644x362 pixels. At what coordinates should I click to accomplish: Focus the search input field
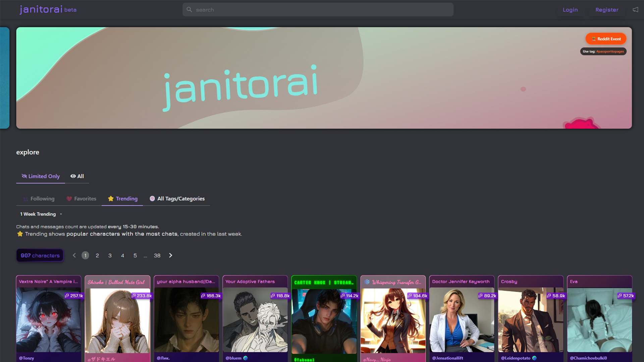coord(318,10)
